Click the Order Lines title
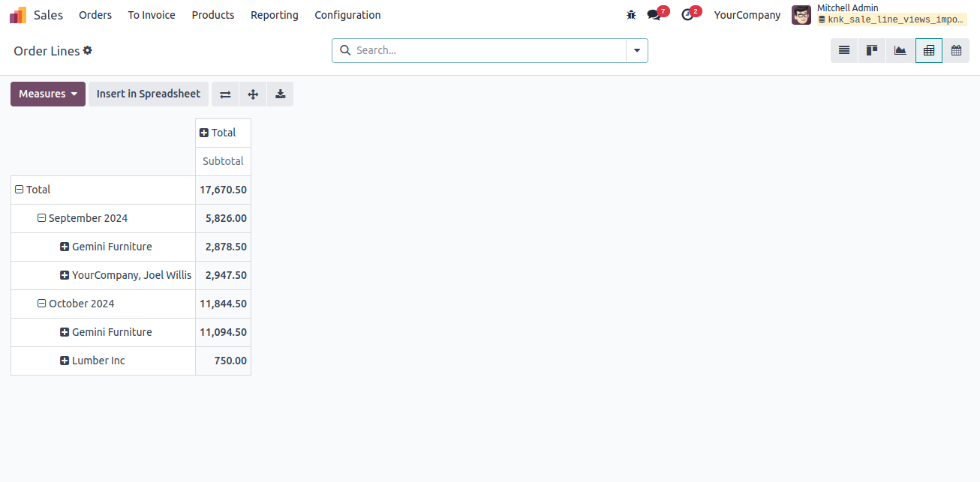Viewport: 980px width, 482px height. pos(47,51)
